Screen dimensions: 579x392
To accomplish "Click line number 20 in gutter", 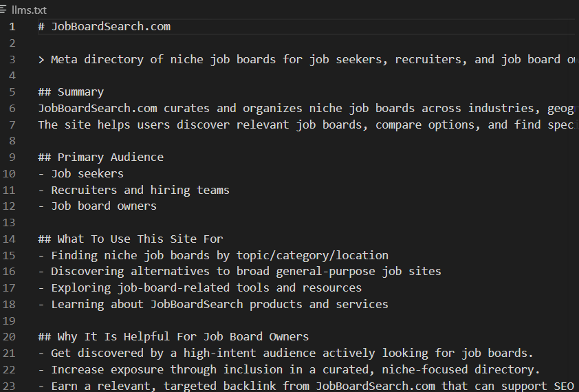I will point(9,336).
